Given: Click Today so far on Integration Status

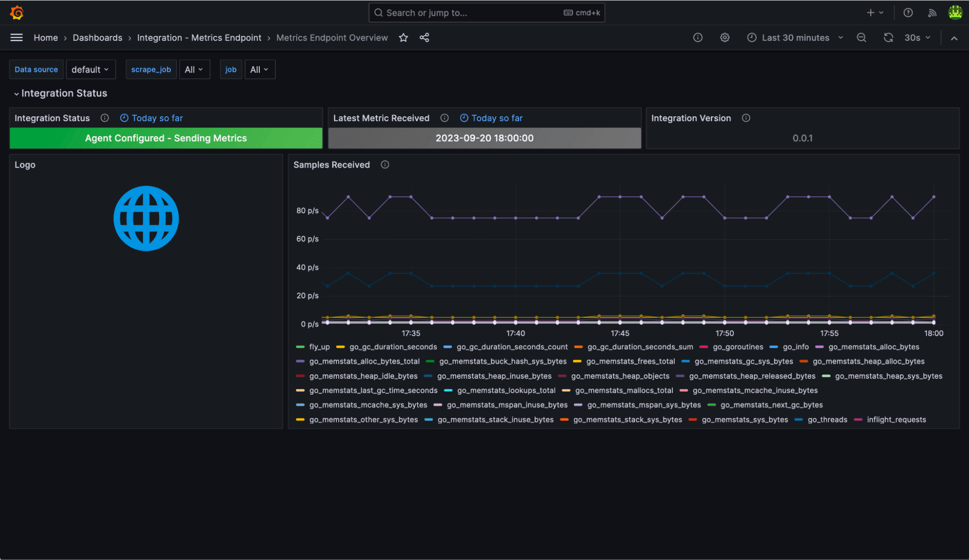Looking at the screenshot, I should coord(151,118).
